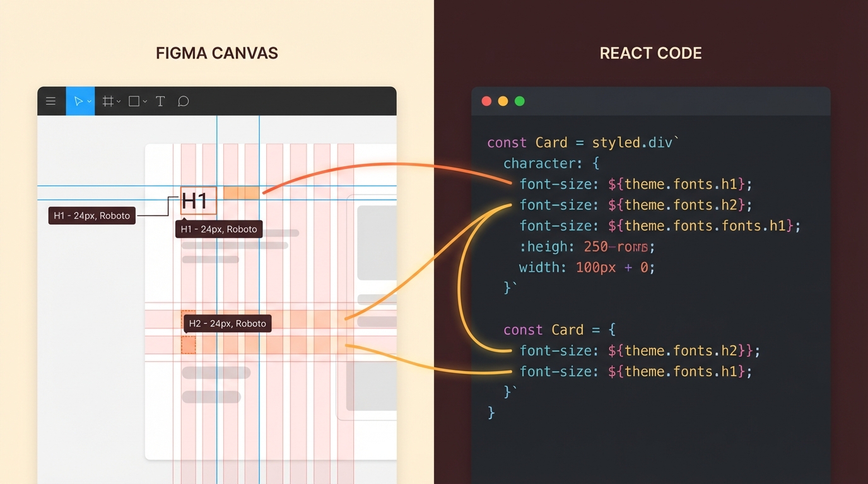Image resolution: width=868 pixels, height=484 pixels.
Task: Click the yellow minimize dot in code window
Action: pos(503,101)
